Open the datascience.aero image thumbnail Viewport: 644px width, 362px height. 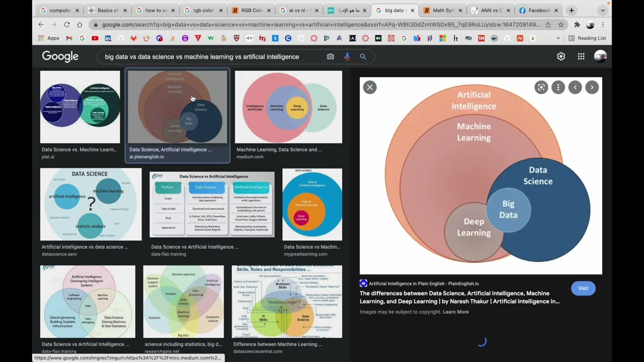(91, 204)
